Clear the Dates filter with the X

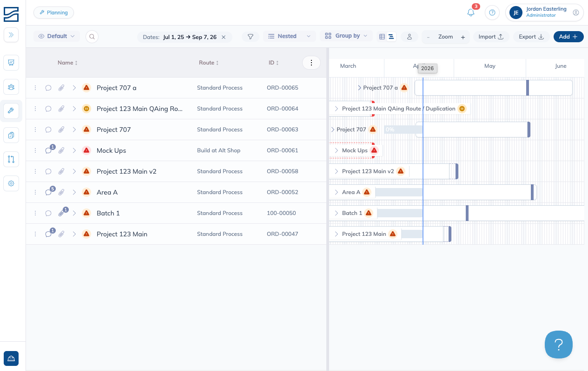pos(224,37)
